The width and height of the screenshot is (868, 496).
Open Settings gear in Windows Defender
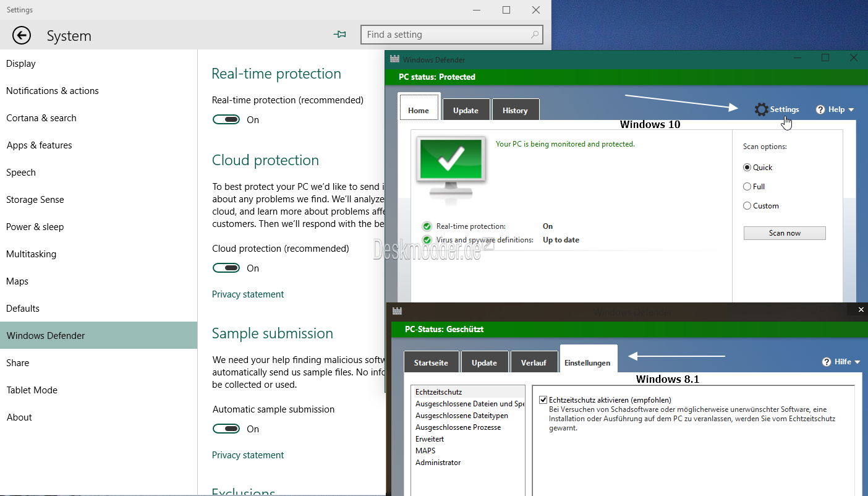pyautogui.click(x=761, y=109)
